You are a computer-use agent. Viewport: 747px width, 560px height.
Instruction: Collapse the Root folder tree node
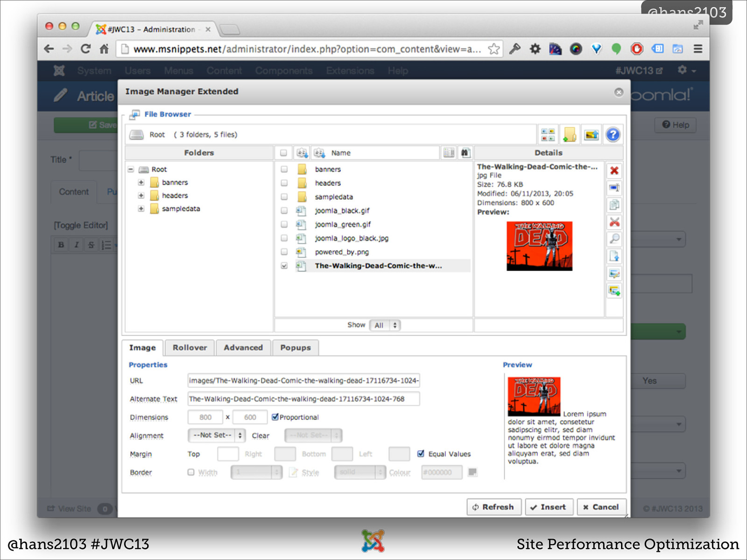131,169
